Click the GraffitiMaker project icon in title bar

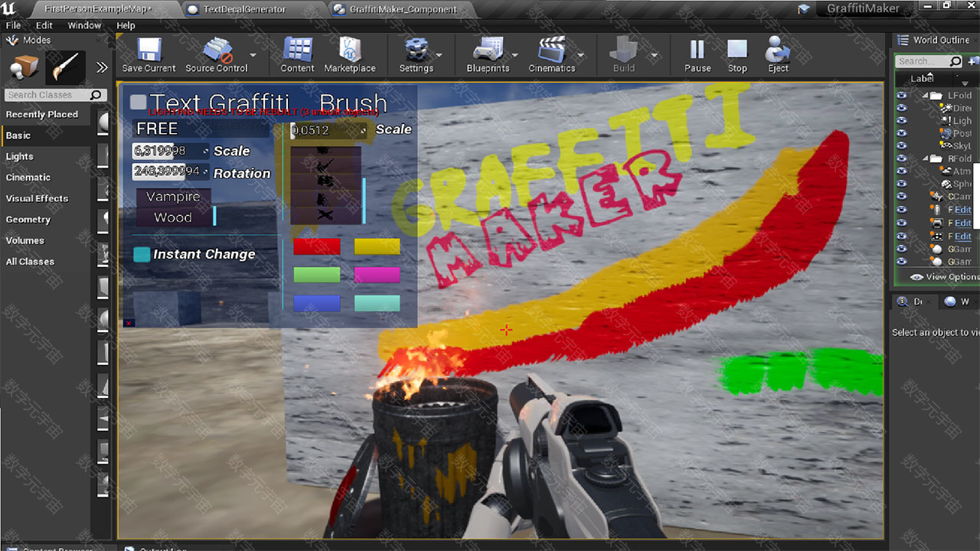pyautogui.click(x=803, y=9)
